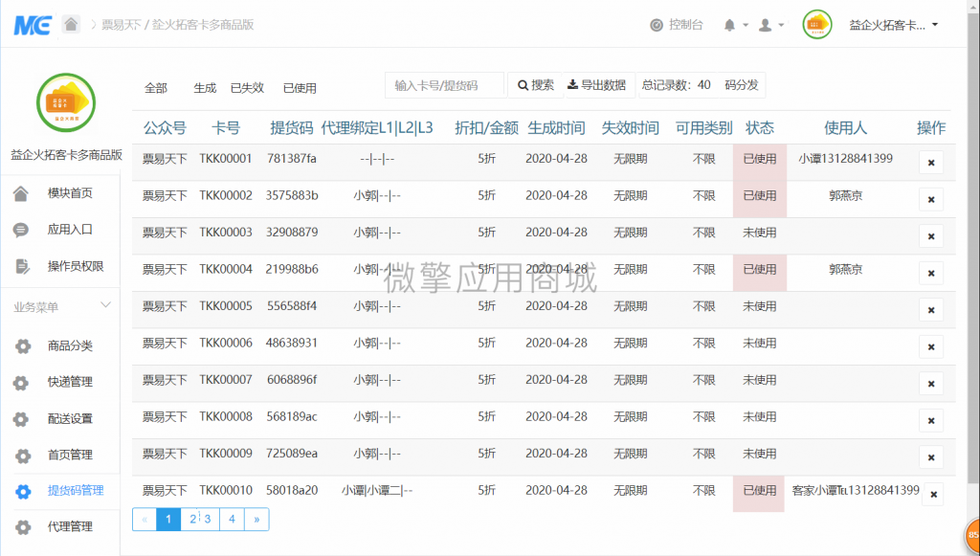Delete row TKK00001 with its x button
The image size is (980, 556).
click(x=931, y=163)
